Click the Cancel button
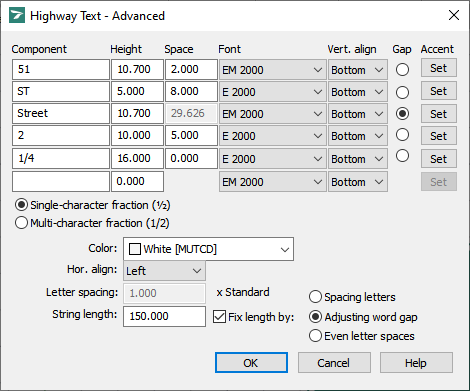 334,363
